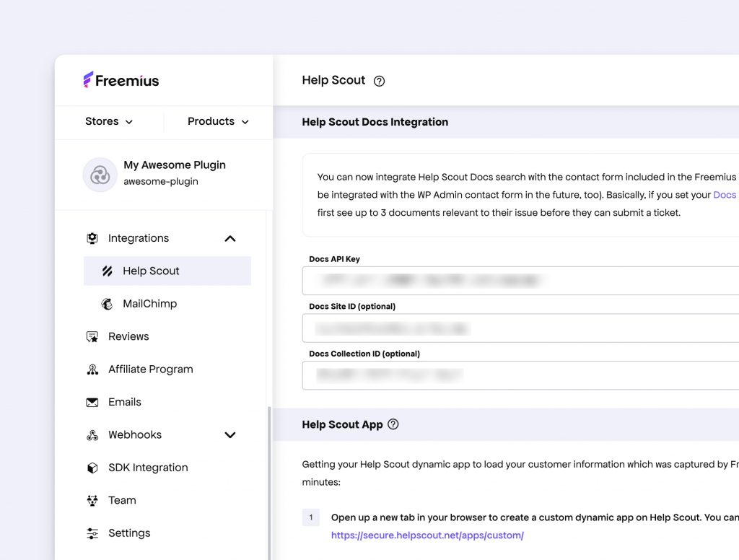This screenshot has height=560, width=739.
Task: Click the Integrations gear icon
Action: 92,239
